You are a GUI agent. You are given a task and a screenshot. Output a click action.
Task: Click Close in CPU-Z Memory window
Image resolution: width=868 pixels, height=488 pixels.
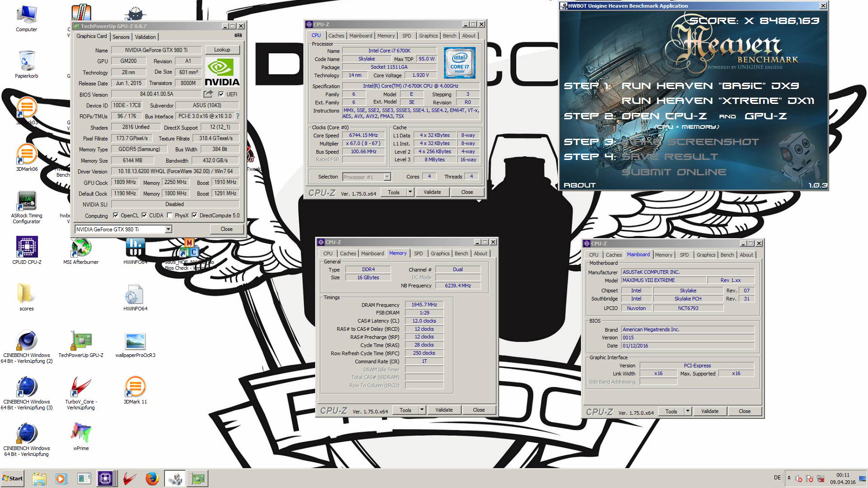click(x=479, y=410)
